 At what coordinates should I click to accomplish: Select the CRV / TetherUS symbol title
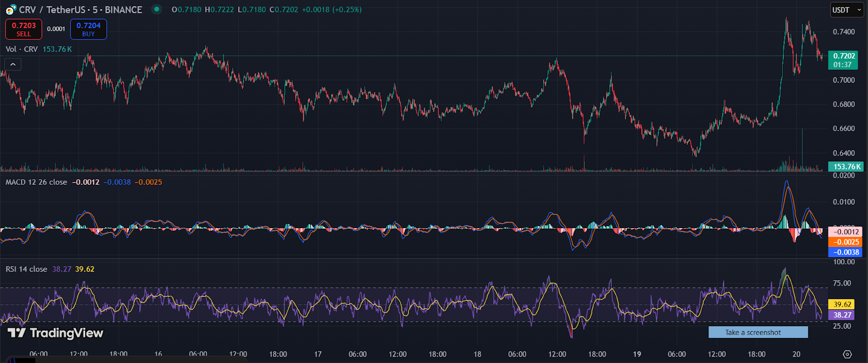click(80, 10)
